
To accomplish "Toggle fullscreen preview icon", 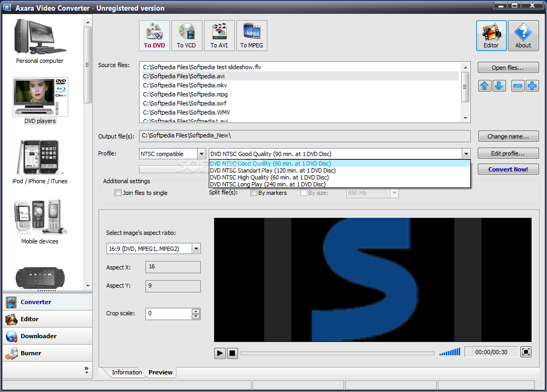I will pos(526,352).
